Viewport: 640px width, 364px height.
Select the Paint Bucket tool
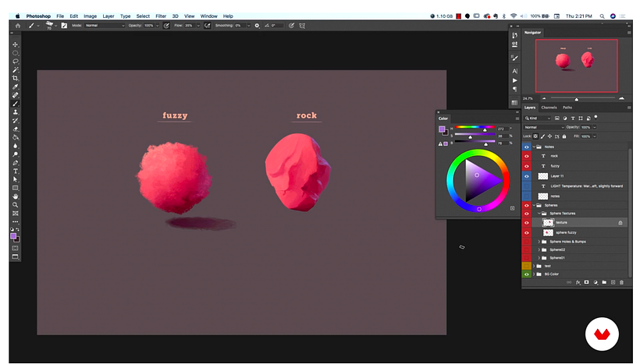(x=15, y=137)
